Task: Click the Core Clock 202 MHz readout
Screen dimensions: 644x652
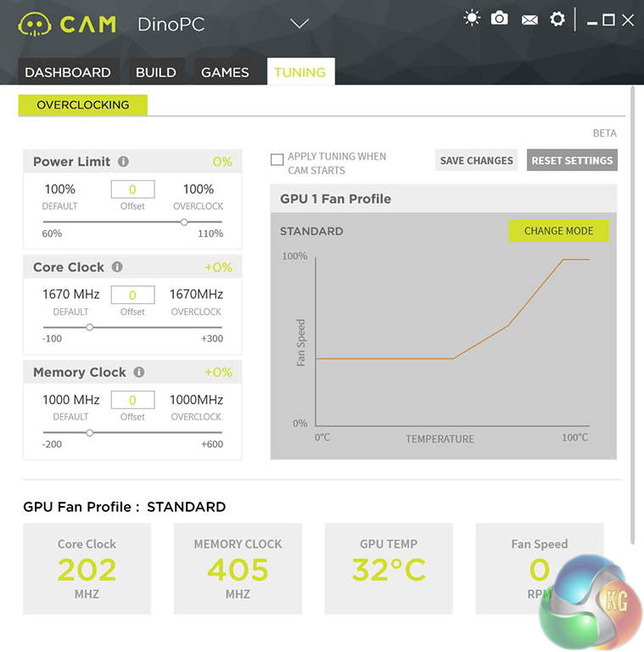Action: tap(87, 569)
